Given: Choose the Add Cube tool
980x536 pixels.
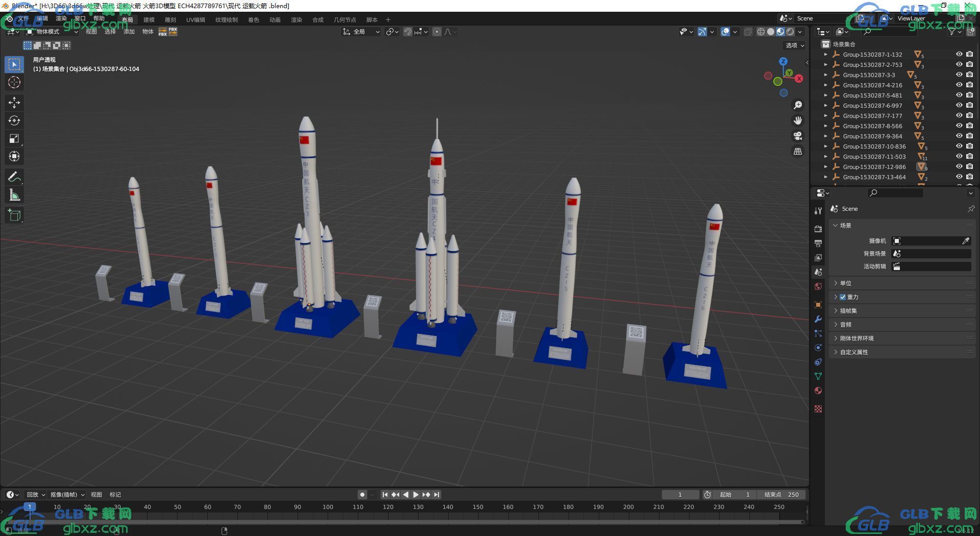Looking at the screenshot, I should point(14,215).
